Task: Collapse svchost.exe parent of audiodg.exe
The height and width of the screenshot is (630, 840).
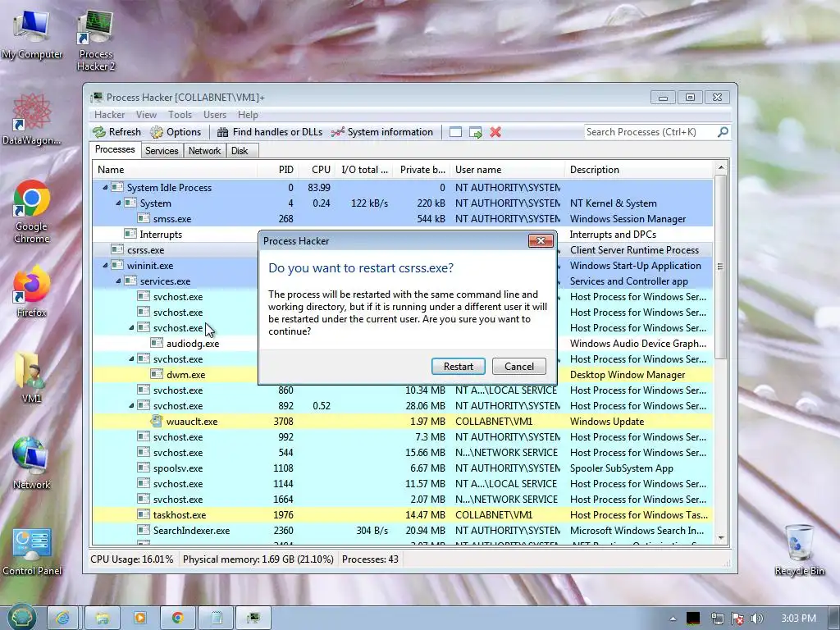Action: tap(131, 327)
